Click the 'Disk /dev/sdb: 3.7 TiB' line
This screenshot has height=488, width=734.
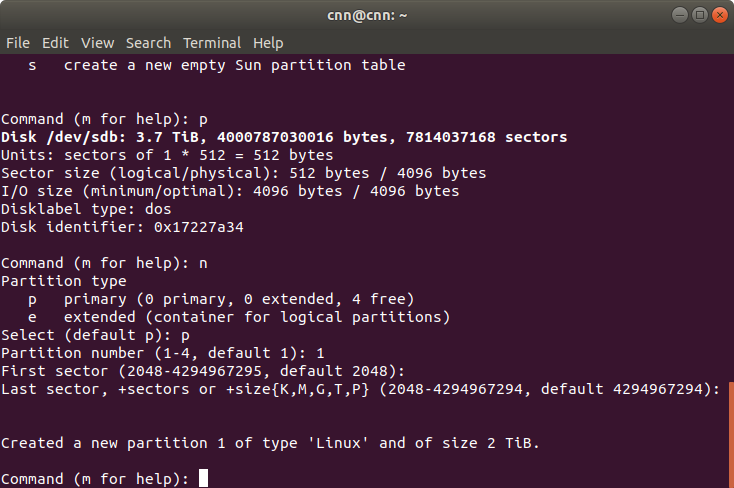point(284,137)
